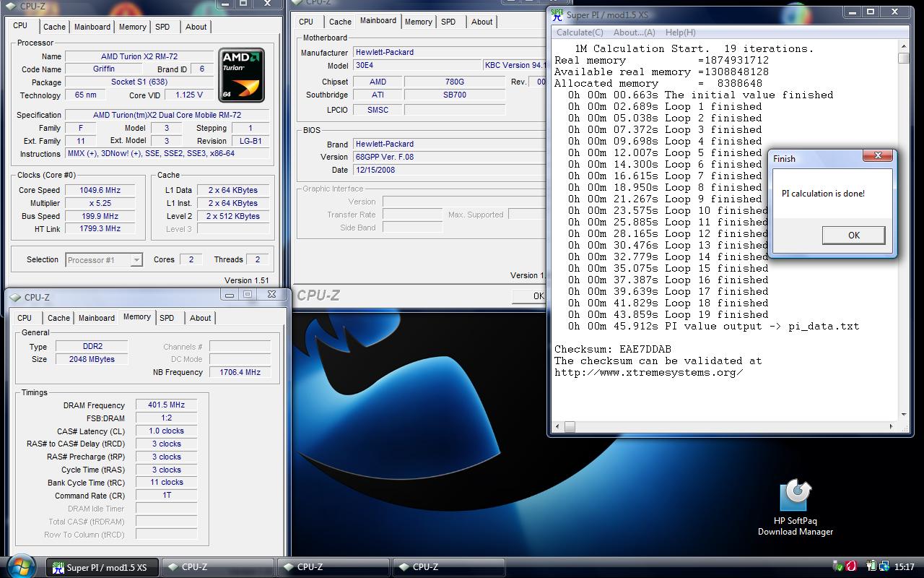Image resolution: width=924 pixels, height=578 pixels.
Task: Click the motherboard Manufacturer field Hewlett-Packard
Action: 449,52
